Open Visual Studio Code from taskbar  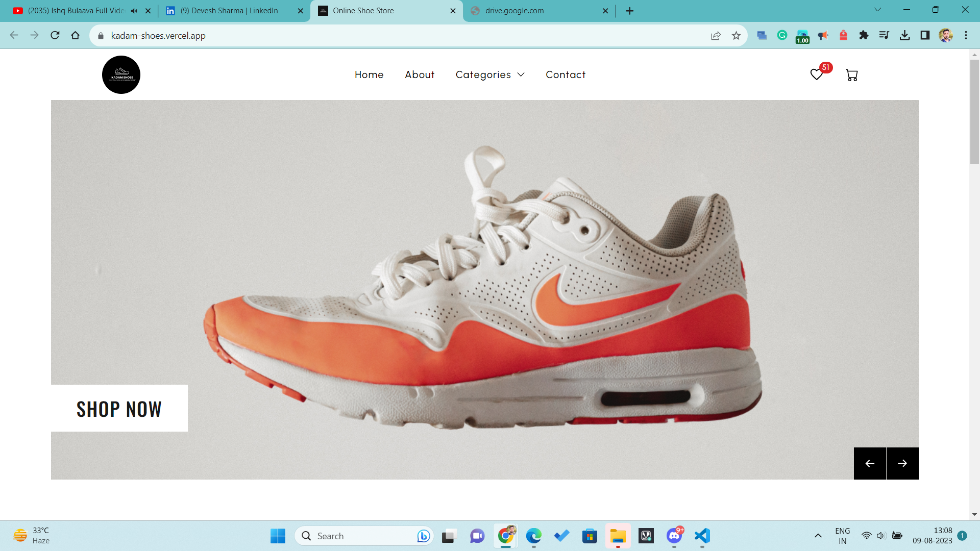tap(702, 536)
